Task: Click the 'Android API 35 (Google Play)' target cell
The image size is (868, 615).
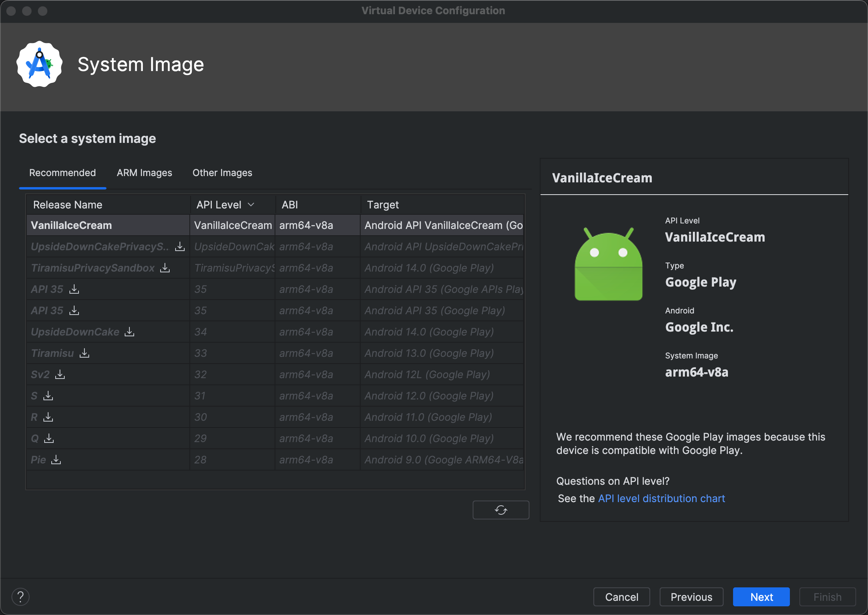Action: [442, 310]
